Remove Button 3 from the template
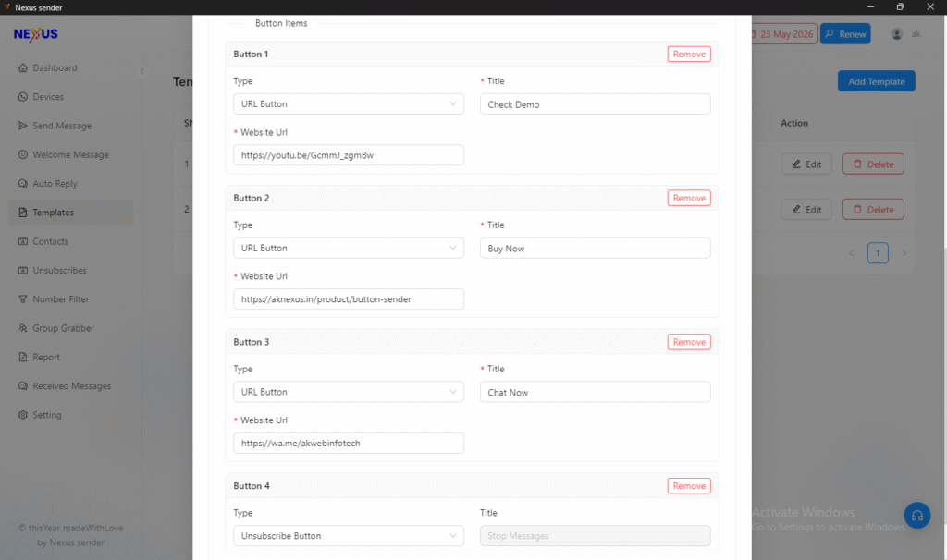Image resolution: width=947 pixels, height=560 pixels. 689,342
